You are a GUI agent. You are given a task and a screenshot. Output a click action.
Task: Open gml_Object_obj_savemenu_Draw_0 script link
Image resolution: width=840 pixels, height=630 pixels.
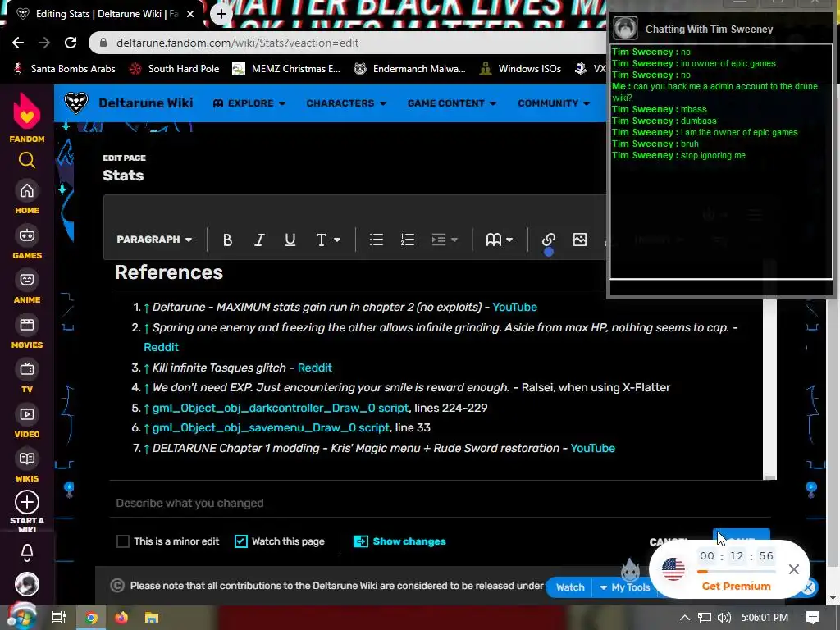(x=271, y=427)
